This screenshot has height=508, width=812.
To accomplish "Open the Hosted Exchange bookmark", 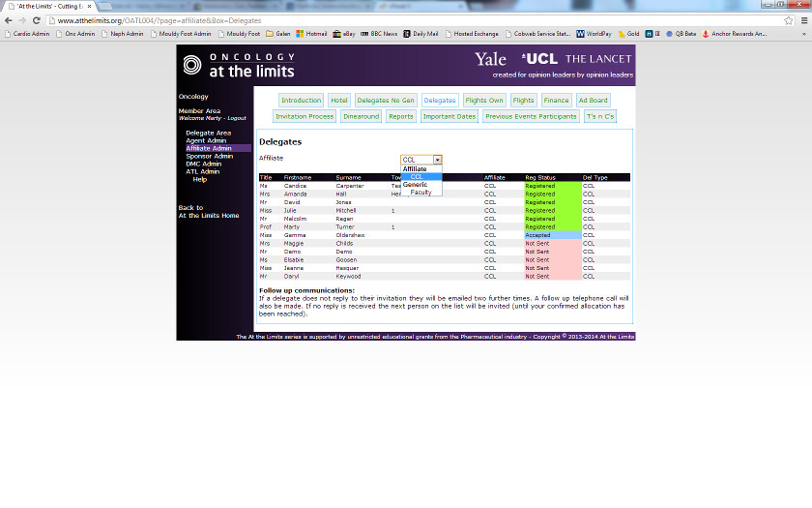I will pos(472,34).
